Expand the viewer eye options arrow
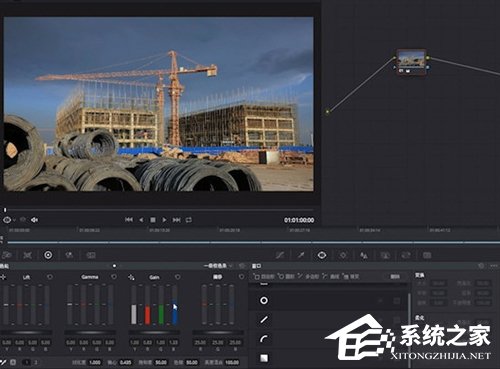The image size is (500, 369). coord(14,220)
